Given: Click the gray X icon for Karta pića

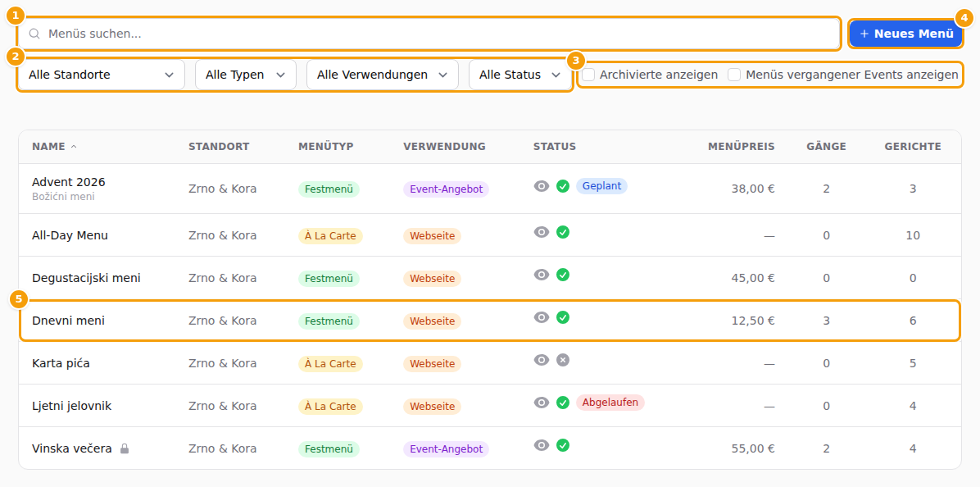Looking at the screenshot, I should (563, 359).
